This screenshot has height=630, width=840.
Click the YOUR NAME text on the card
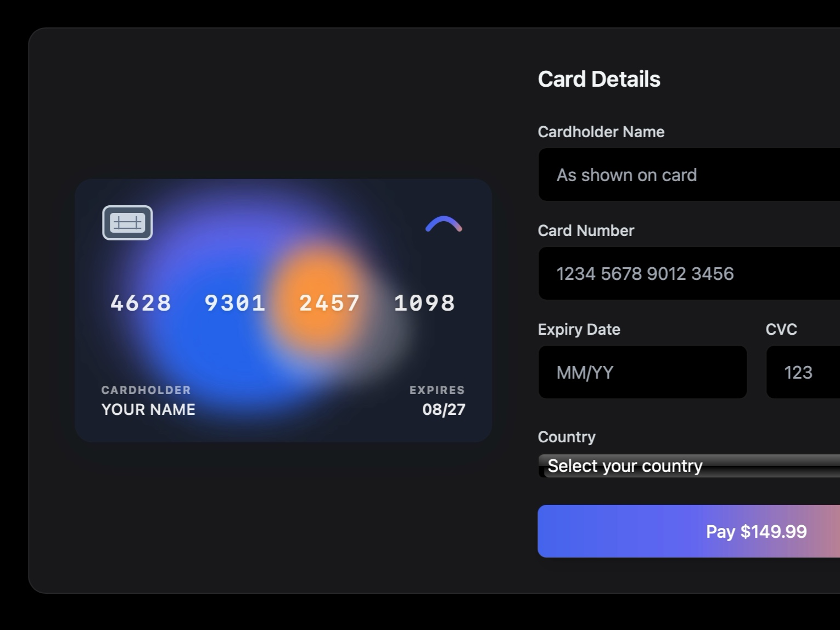(148, 409)
